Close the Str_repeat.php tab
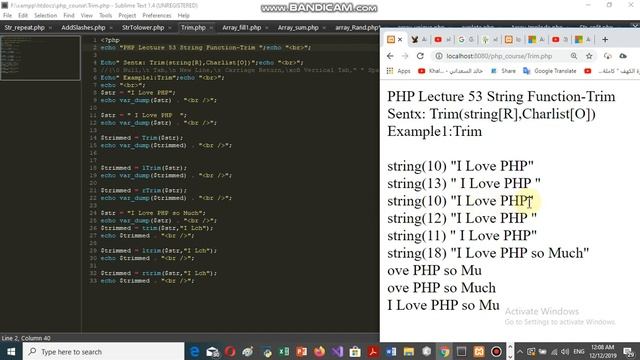640x360 pixels. [50, 28]
